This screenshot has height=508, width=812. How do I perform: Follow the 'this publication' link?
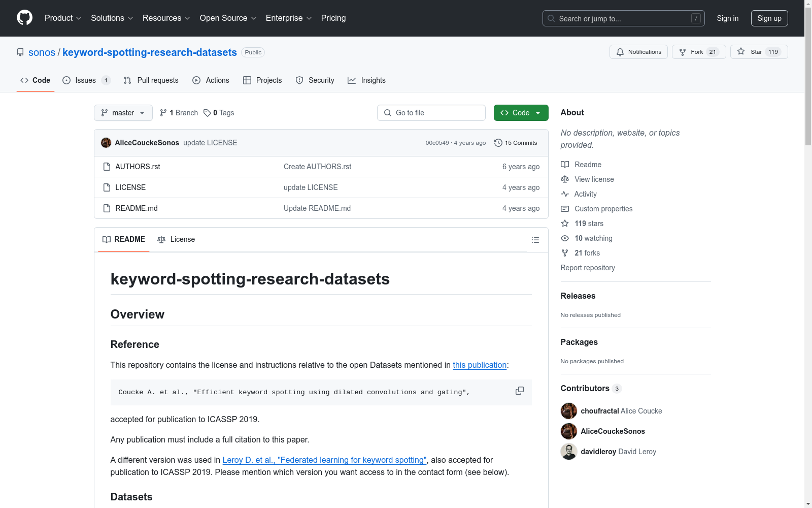pos(480,365)
